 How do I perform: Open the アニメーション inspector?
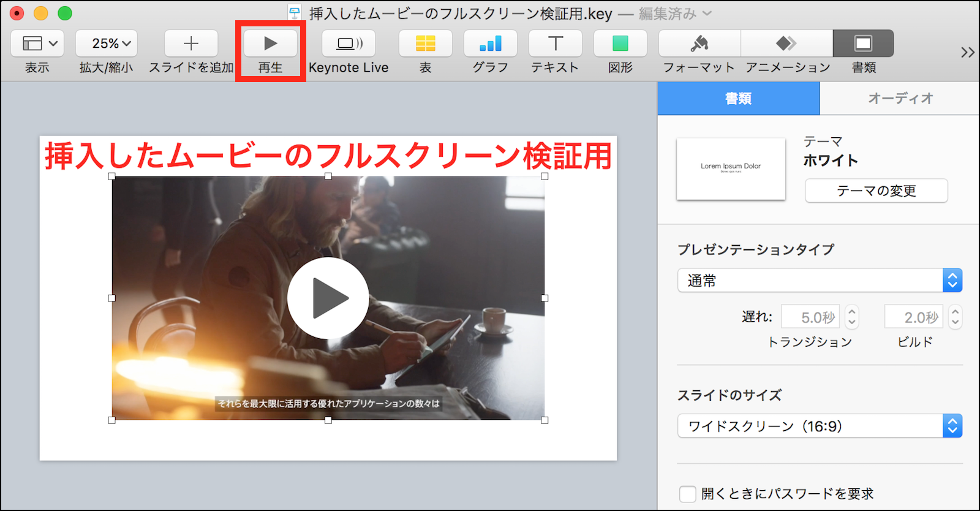787,44
